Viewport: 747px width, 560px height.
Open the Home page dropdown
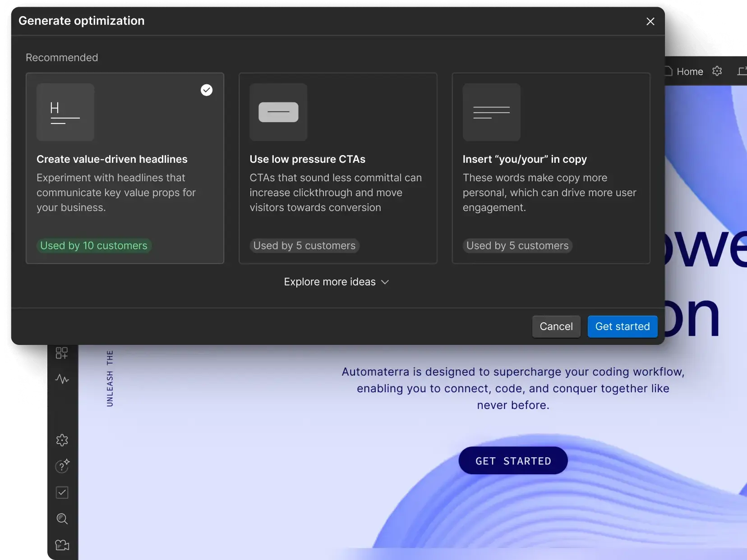685,71
